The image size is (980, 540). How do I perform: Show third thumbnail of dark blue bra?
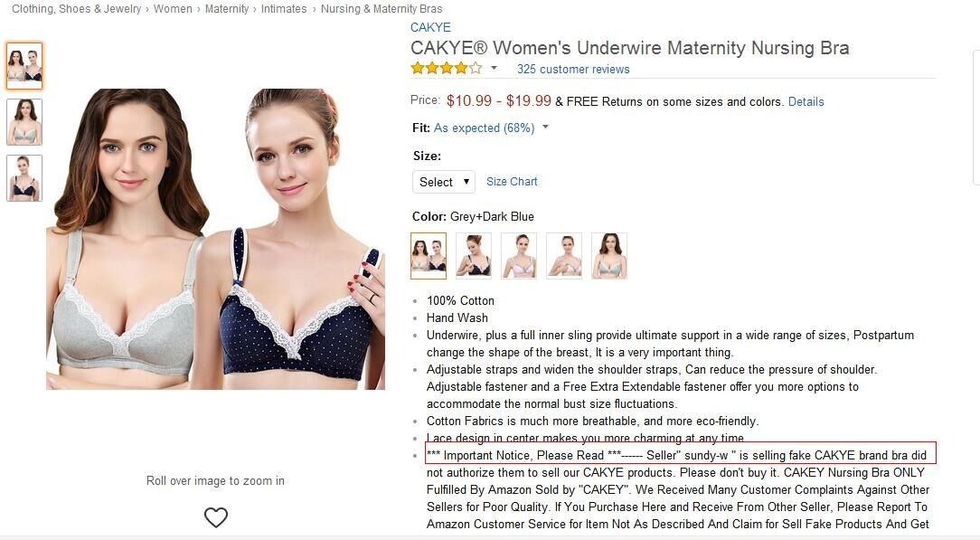click(24, 178)
